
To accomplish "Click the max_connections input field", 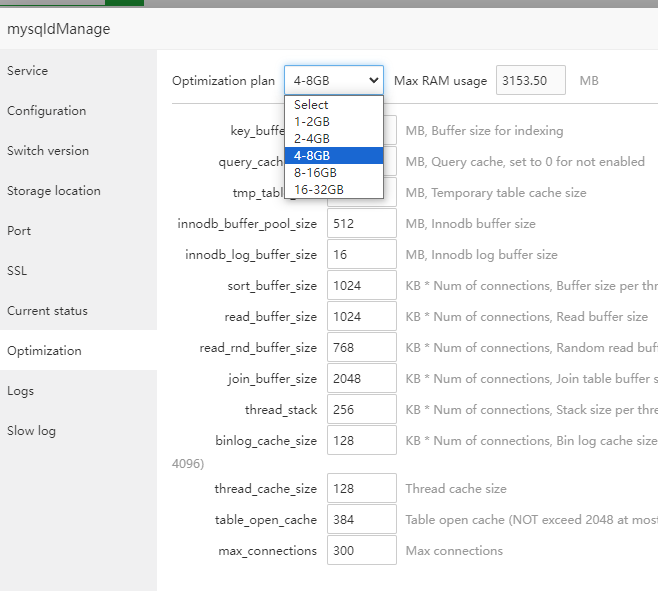I will [361, 551].
